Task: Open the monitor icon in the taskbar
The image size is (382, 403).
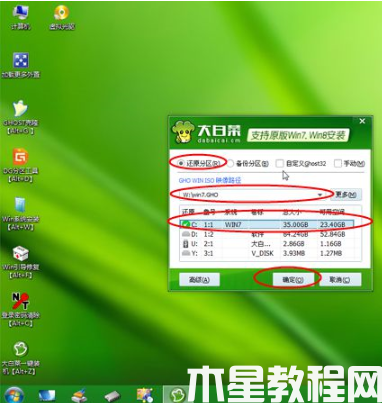Action: coord(47,395)
